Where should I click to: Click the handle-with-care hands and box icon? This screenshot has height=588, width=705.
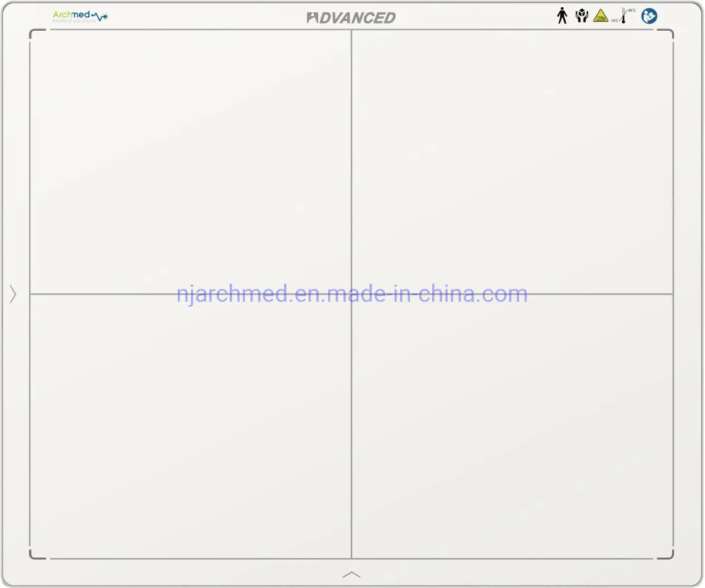click(581, 16)
